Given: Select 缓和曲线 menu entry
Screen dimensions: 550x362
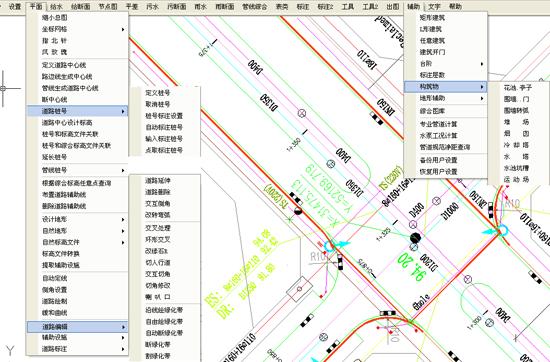Looking at the screenshot, I should pos(54,313).
